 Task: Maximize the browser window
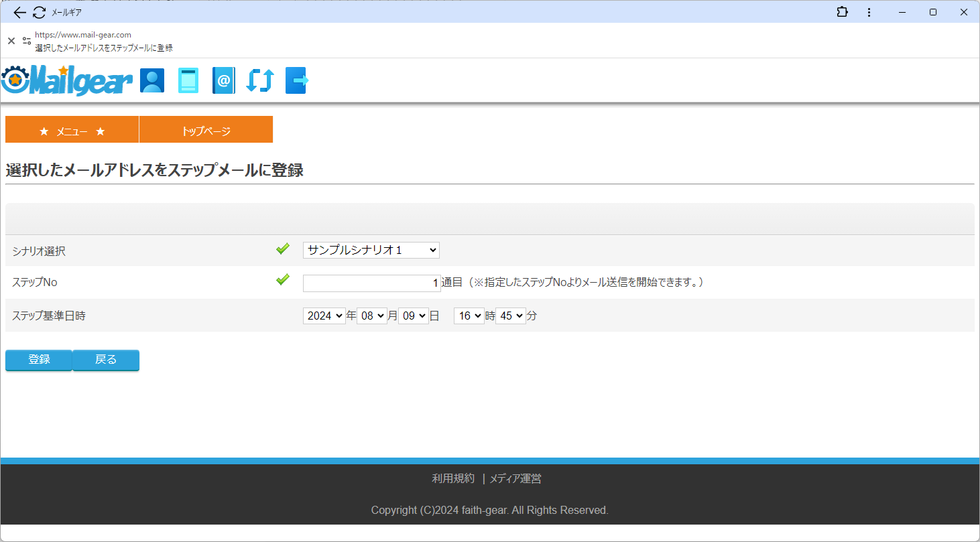(x=933, y=12)
